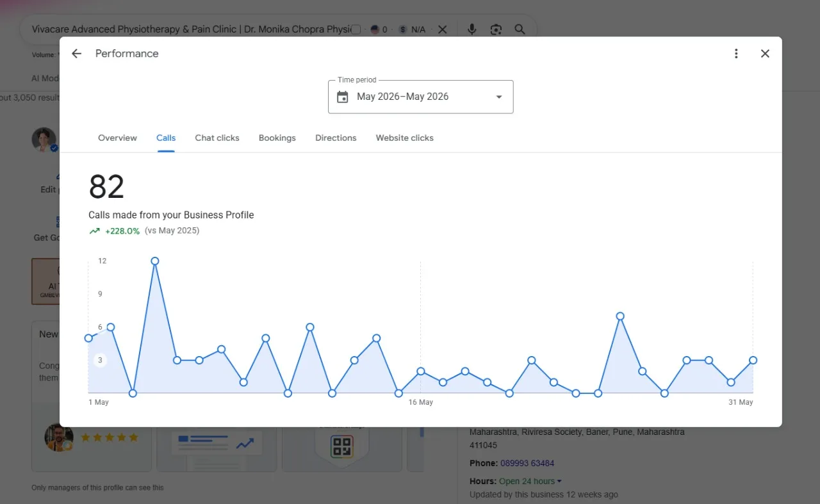Clear search text with the X icon
Viewport: 820px width, 504px height.
pos(443,29)
